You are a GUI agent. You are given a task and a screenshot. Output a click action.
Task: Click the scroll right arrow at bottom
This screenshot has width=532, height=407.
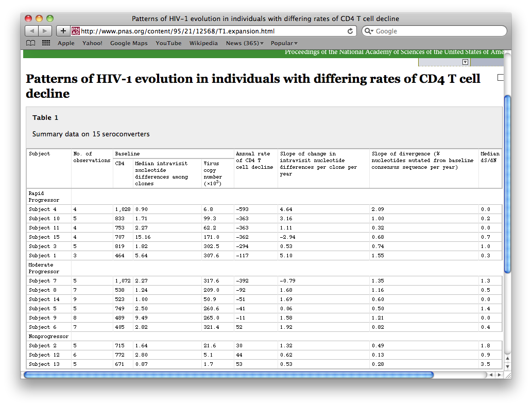(x=499, y=375)
